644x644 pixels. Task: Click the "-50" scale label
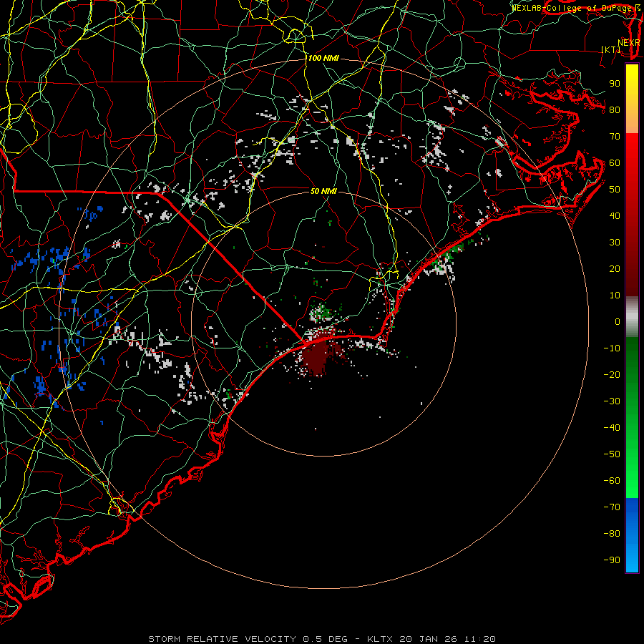pyautogui.click(x=612, y=454)
